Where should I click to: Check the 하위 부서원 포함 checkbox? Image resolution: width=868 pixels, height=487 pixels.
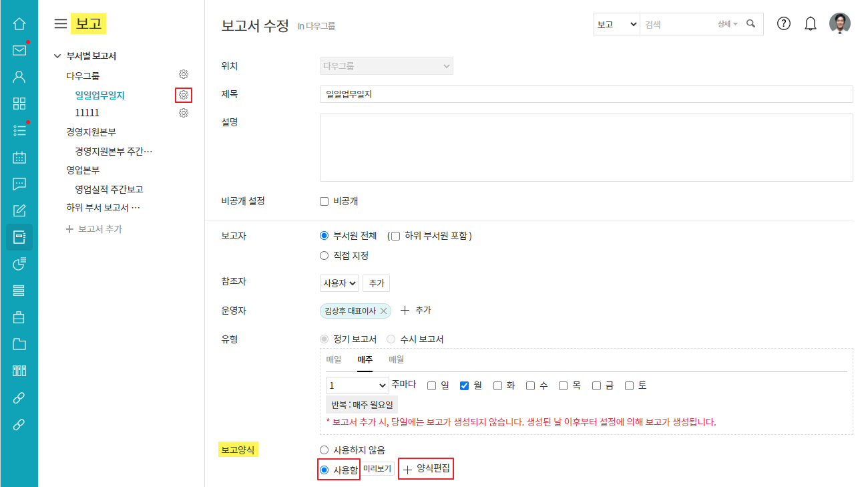(396, 236)
